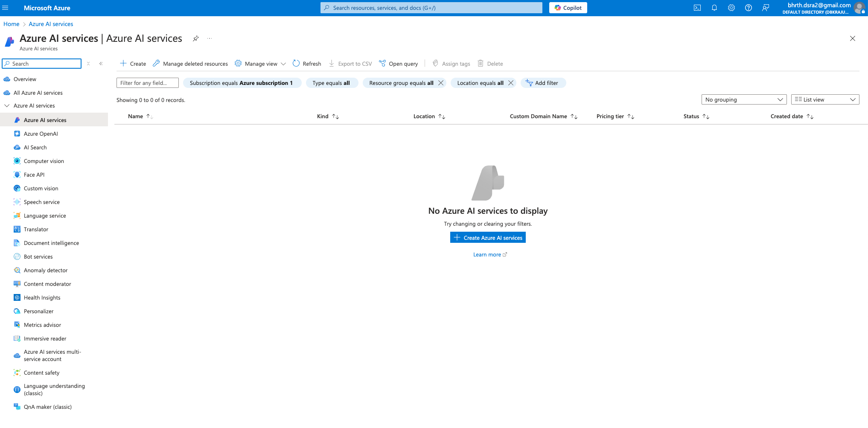Sort by Name column arrows

[x=150, y=116]
